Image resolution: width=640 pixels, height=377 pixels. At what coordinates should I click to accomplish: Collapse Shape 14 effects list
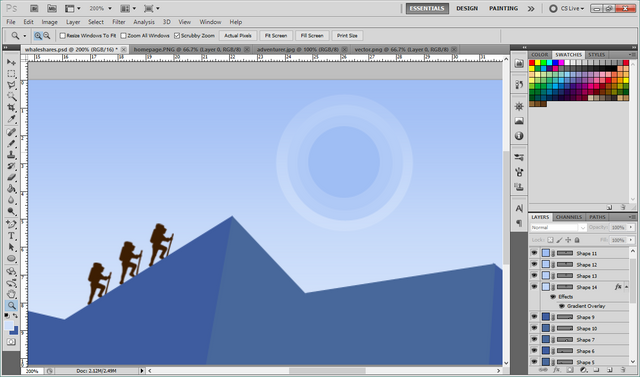click(x=627, y=287)
